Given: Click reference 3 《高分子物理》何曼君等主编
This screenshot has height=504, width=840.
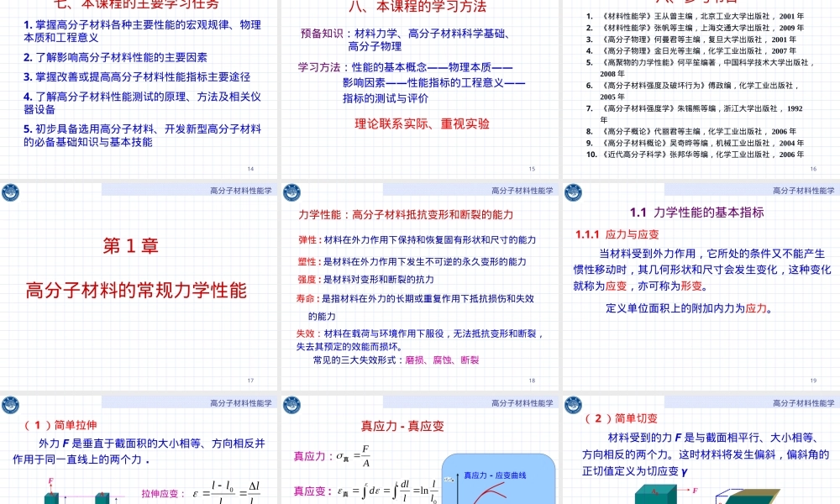Looking at the screenshot, I should [x=691, y=39].
